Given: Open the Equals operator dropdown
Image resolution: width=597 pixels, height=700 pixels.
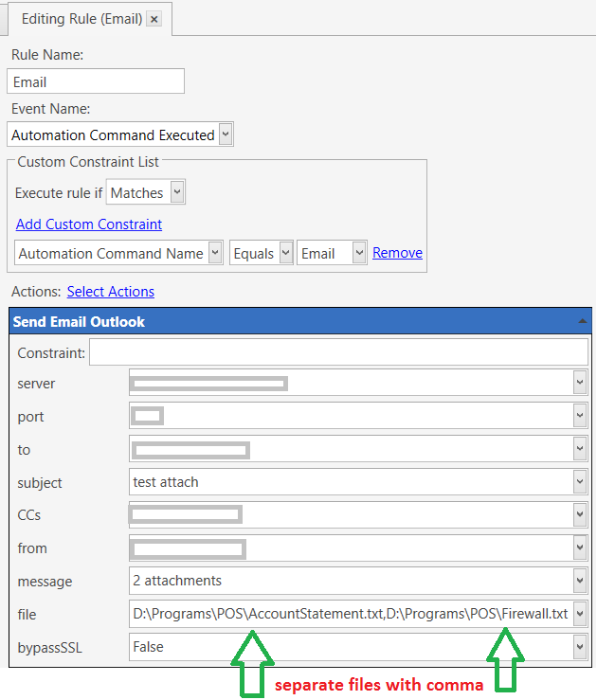Looking at the screenshot, I should click(285, 253).
